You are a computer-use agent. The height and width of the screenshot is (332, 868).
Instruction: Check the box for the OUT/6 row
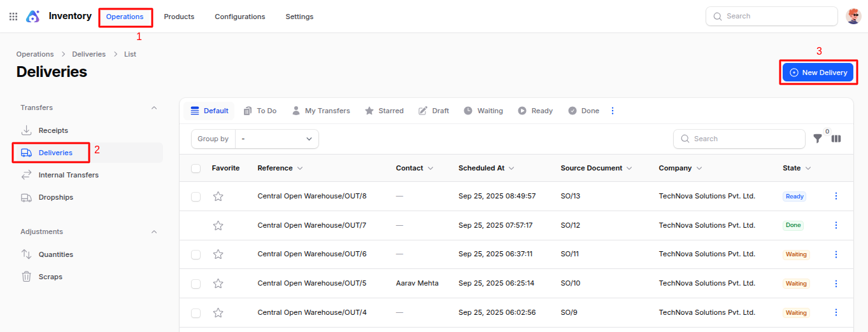coord(196,254)
